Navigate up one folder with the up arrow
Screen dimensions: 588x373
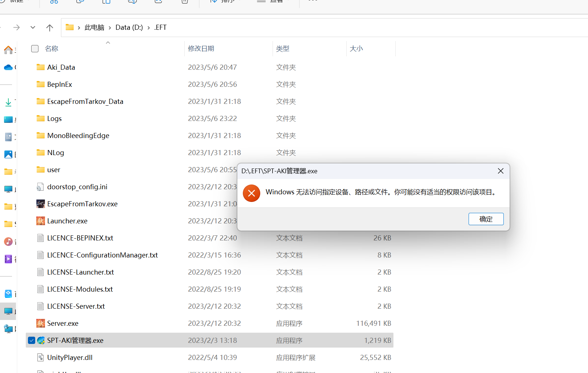pyautogui.click(x=50, y=27)
